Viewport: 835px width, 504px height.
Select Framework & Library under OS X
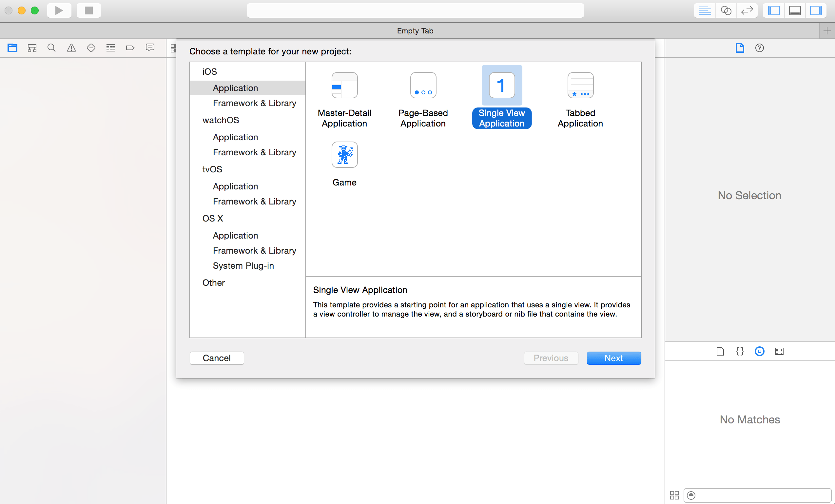(x=254, y=250)
